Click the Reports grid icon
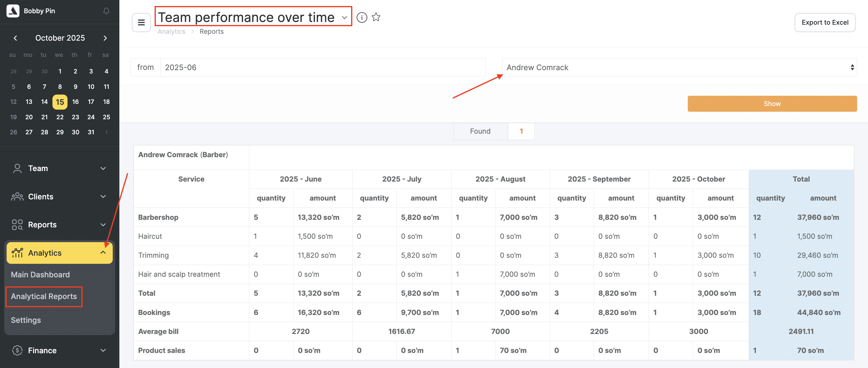Viewport: 868px width, 368px height. (17, 225)
